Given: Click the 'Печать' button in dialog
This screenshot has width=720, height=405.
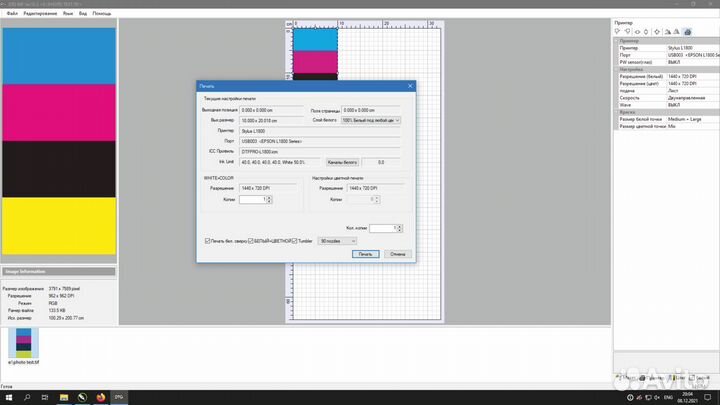Looking at the screenshot, I should pyautogui.click(x=366, y=254).
